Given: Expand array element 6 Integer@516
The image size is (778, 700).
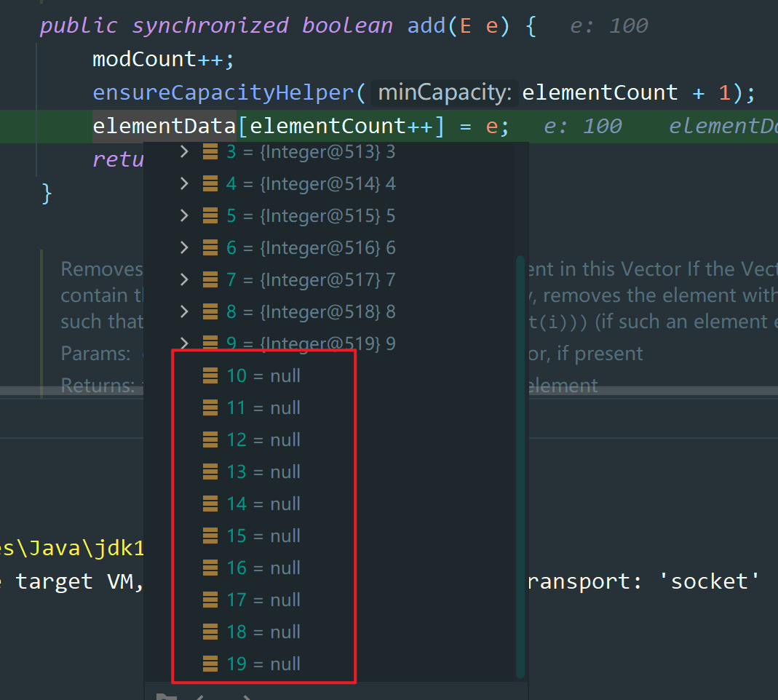Looking at the screenshot, I should point(184,247).
